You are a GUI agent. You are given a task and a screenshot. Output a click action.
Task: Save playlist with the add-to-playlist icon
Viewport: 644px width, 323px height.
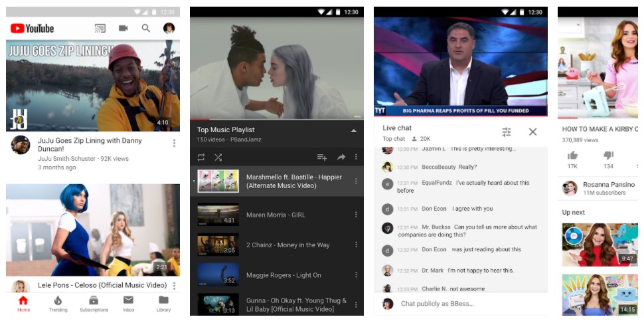click(x=322, y=157)
